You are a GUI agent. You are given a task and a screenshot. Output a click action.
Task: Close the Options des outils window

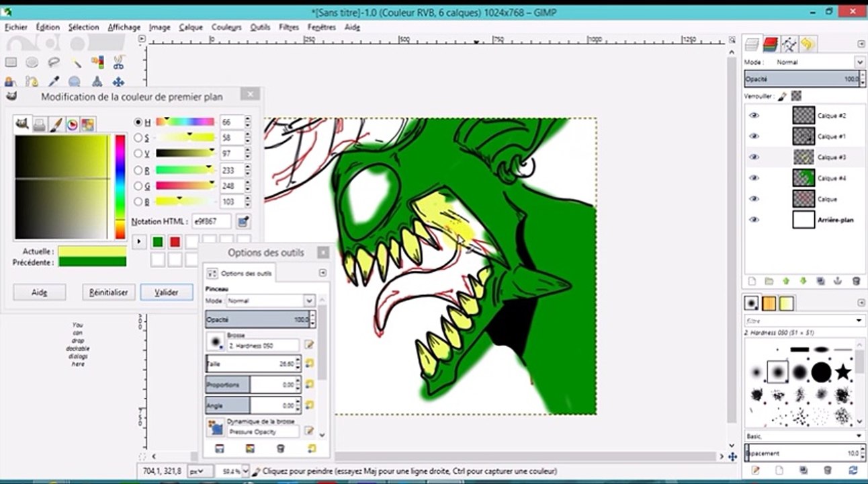pyautogui.click(x=323, y=253)
